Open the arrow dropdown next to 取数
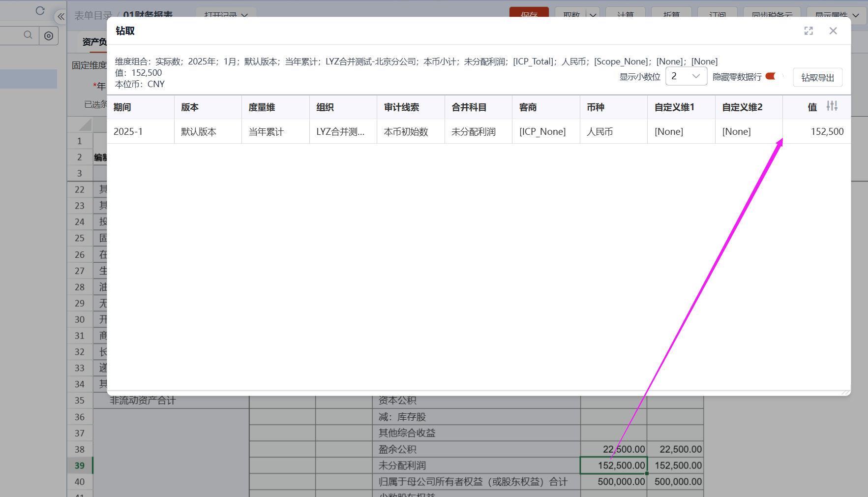This screenshot has width=868, height=497. [x=593, y=15]
